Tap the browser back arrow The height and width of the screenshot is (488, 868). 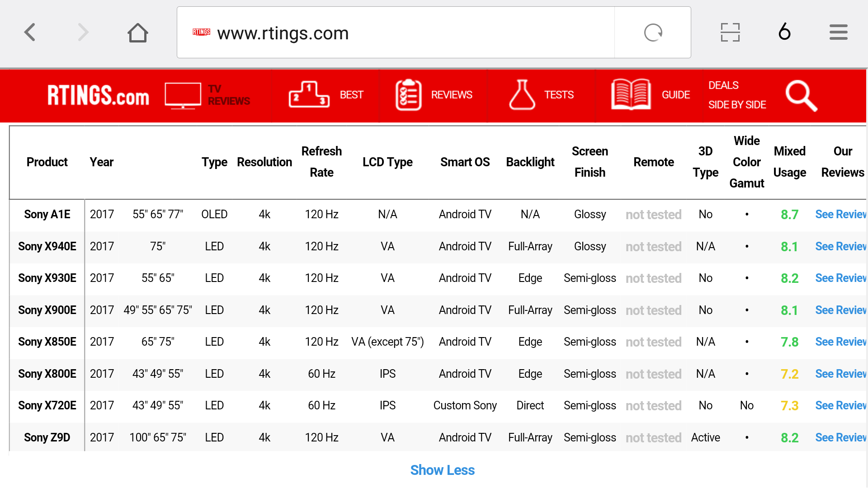(30, 33)
